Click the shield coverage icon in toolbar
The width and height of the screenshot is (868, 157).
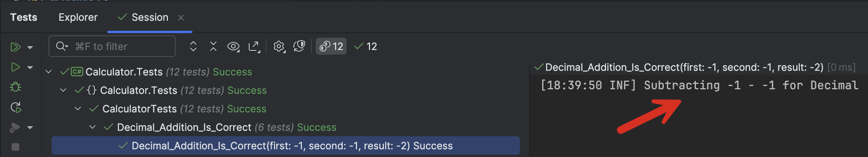click(299, 47)
